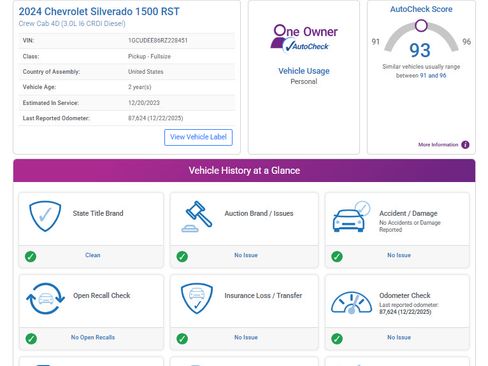Click the One Owner AutoCheck logo
The height and width of the screenshot is (366, 488).
304,39
